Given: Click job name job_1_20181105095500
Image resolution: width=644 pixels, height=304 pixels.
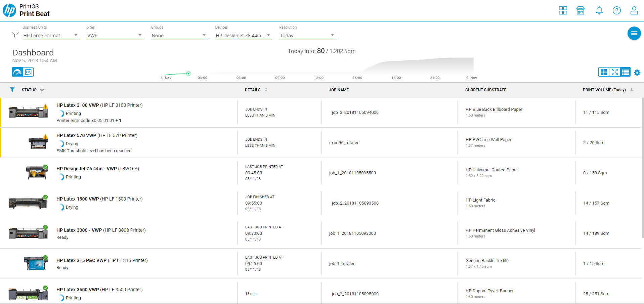Looking at the screenshot, I should pos(352,173).
